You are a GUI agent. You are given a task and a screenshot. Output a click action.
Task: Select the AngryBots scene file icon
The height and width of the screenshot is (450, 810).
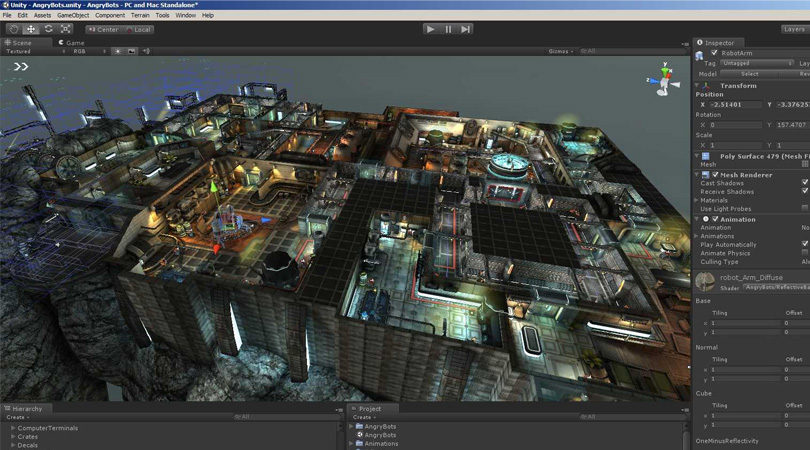click(360, 435)
